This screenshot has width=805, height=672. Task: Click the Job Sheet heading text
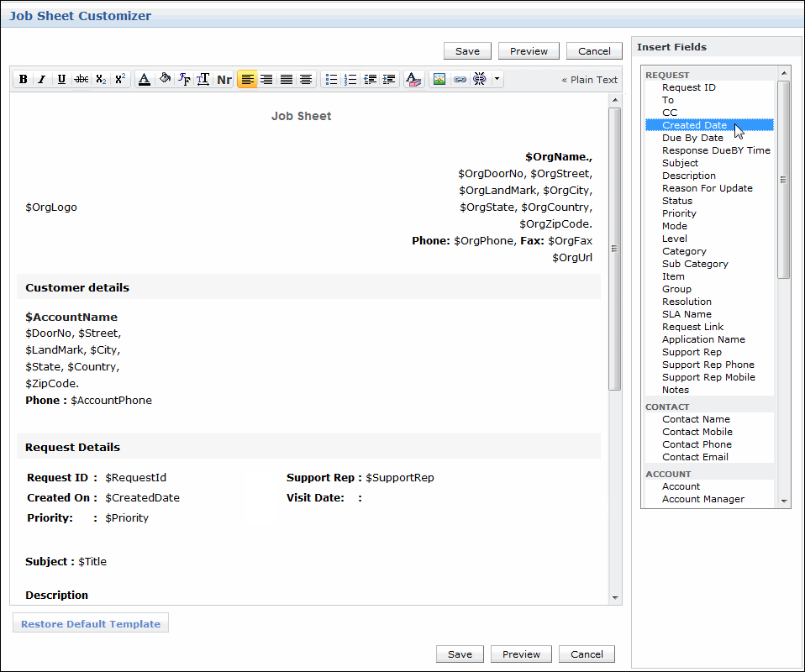[x=302, y=116]
